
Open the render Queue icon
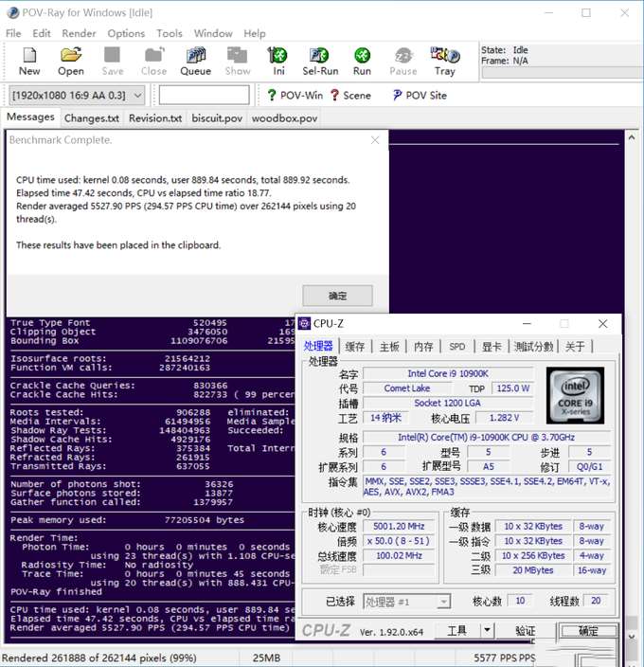pos(195,62)
